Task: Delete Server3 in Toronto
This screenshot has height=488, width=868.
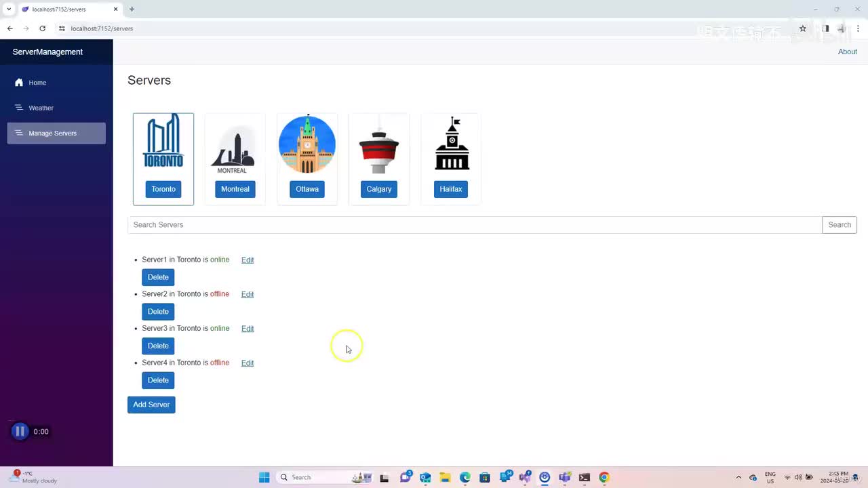Action: (x=158, y=346)
